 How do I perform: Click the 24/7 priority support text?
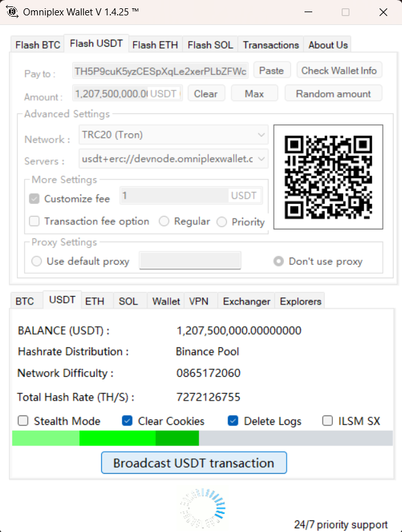tap(340, 524)
